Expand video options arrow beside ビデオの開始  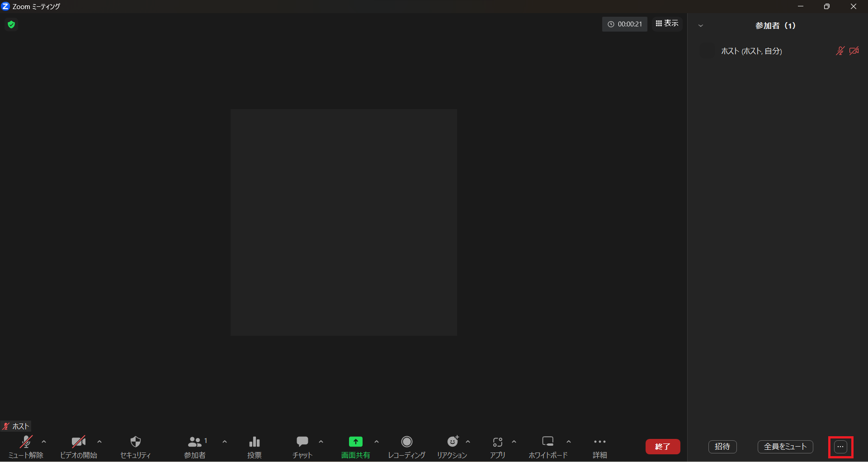(99, 442)
